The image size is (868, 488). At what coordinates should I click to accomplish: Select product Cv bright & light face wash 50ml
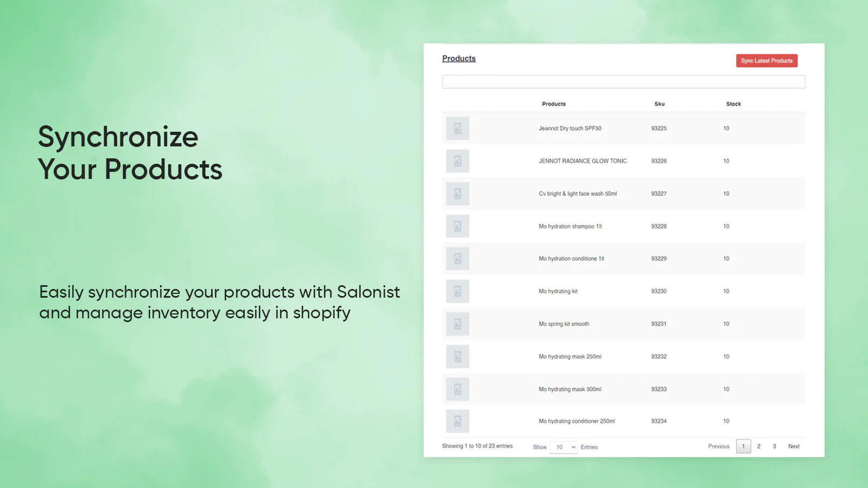click(578, 194)
